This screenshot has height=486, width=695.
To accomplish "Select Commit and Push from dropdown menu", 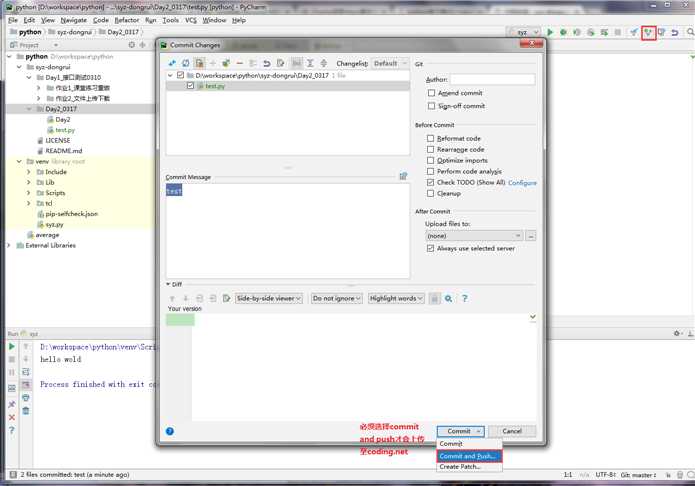I will click(x=469, y=456).
